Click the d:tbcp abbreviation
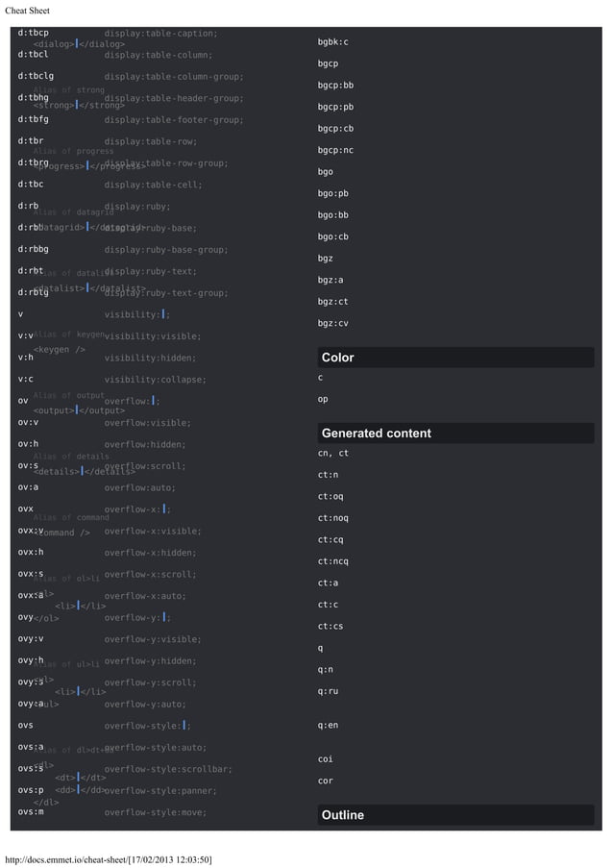613x868 pixels. (x=34, y=34)
